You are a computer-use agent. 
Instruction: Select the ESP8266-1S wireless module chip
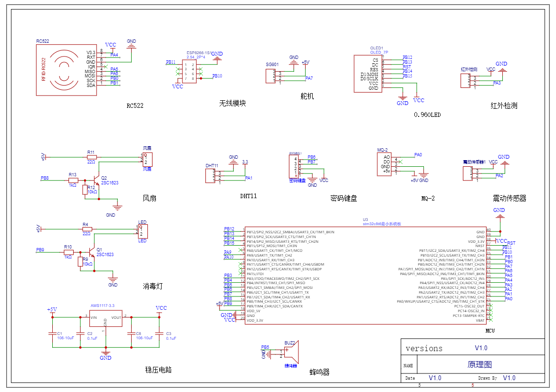189,72
